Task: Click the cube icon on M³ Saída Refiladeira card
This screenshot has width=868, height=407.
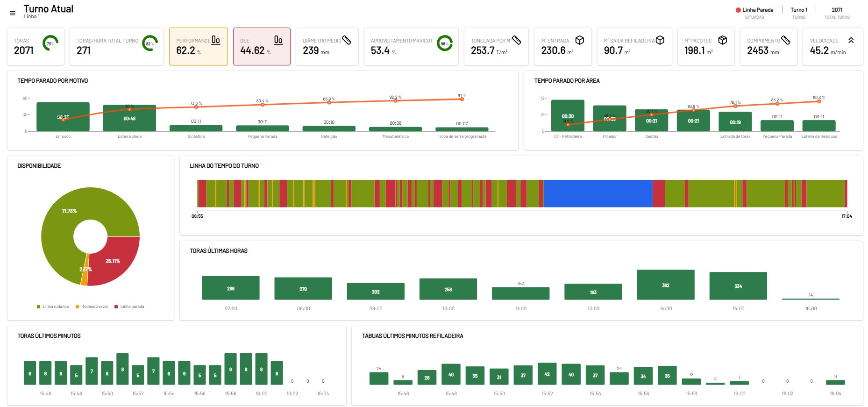Action: coord(660,40)
